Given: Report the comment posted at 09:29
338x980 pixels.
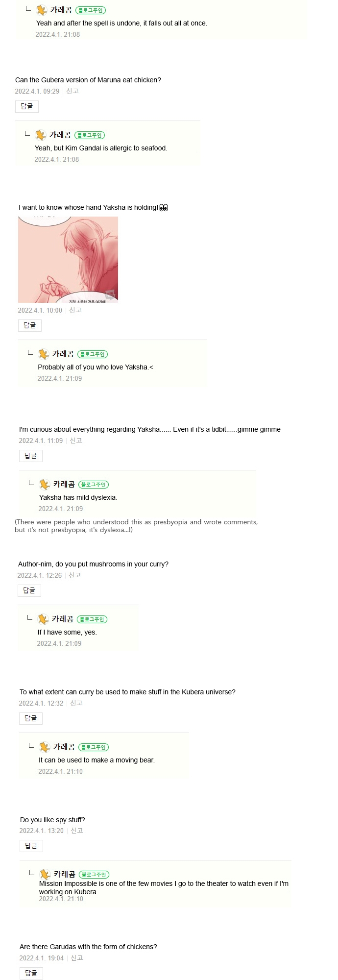Looking at the screenshot, I should pyautogui.click(x=72, y=91).
